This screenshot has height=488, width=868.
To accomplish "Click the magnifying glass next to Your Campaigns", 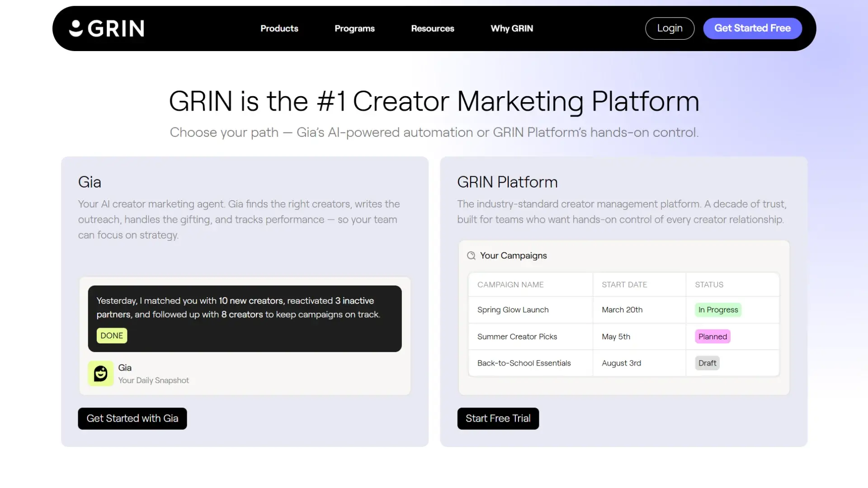I will [471, 255].
